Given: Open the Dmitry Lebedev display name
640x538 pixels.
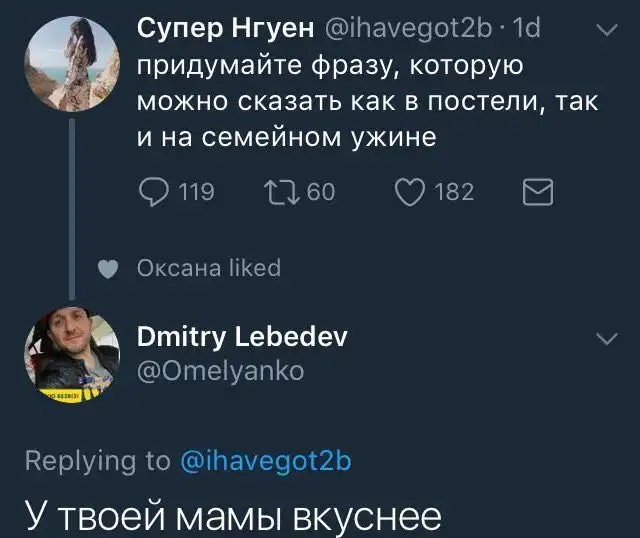Looking at the screenshot, I should (242, 337).
